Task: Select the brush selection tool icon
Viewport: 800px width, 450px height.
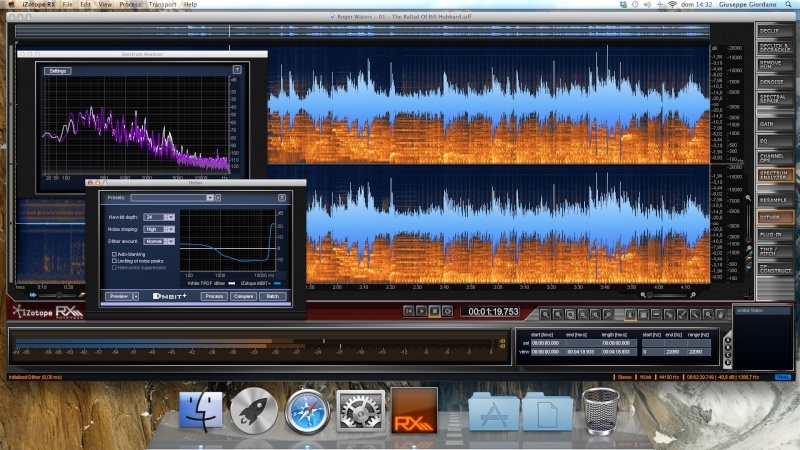Action: (682, 315)
